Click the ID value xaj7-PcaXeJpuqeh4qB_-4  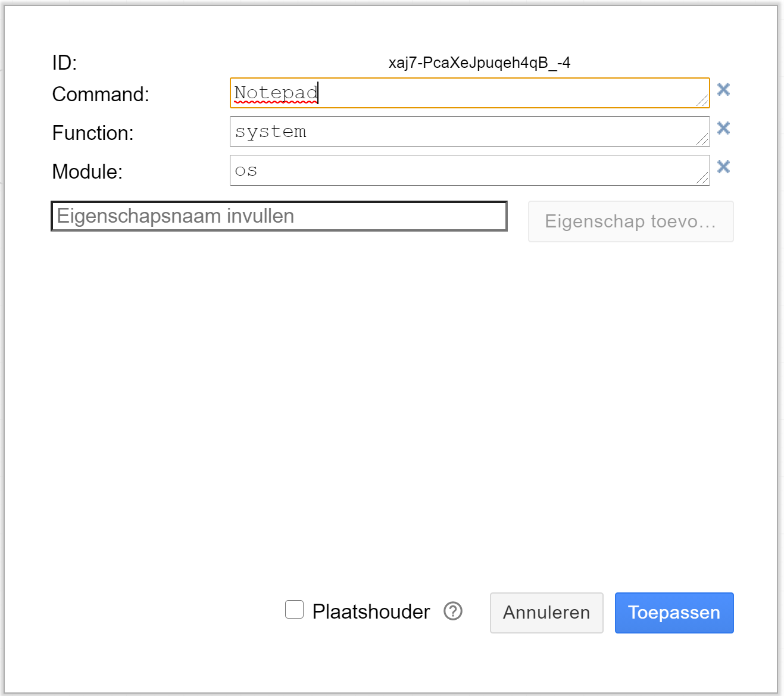coord(479,63)
